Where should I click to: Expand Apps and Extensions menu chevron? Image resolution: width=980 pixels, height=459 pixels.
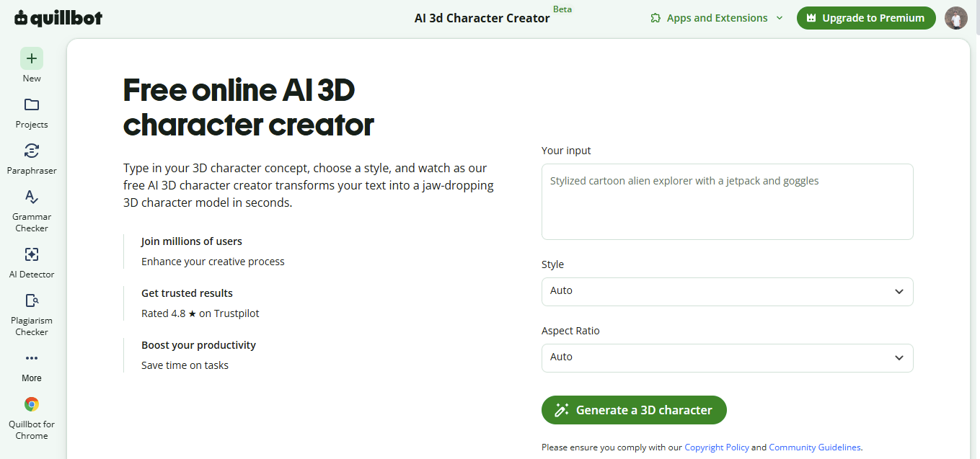tap(780, 18)
